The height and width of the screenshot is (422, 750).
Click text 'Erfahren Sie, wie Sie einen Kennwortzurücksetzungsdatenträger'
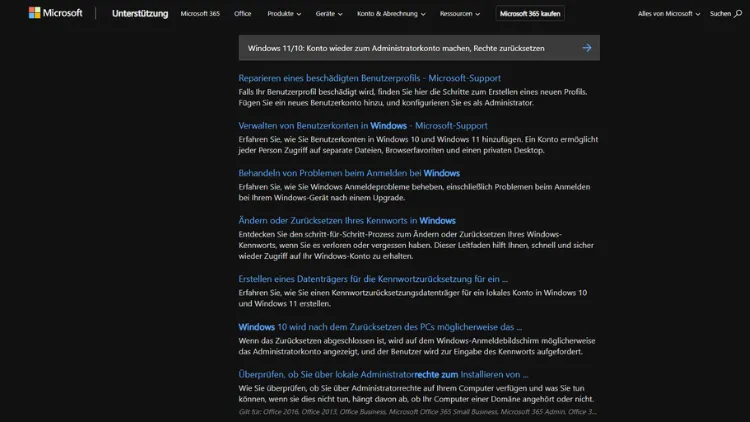(x=349, y=292)
